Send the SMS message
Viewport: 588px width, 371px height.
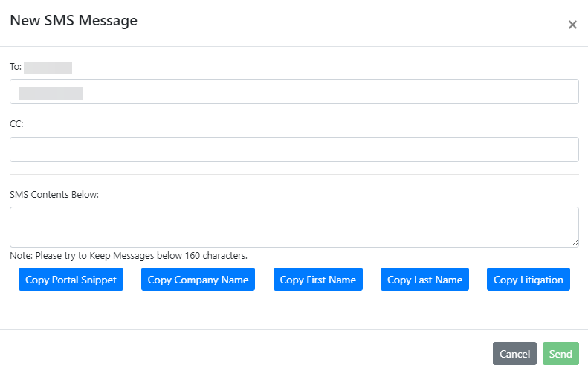[x=560, y=354]
